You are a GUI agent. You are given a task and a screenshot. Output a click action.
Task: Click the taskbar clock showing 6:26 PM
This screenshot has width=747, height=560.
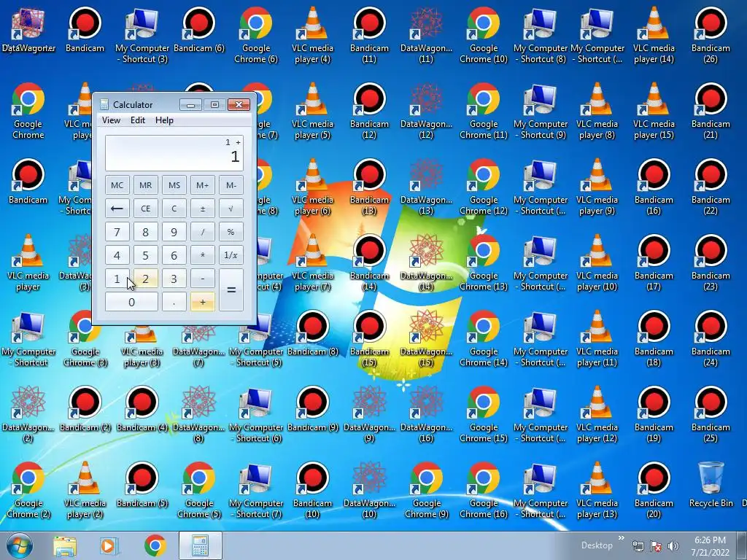tap(711, 546)
